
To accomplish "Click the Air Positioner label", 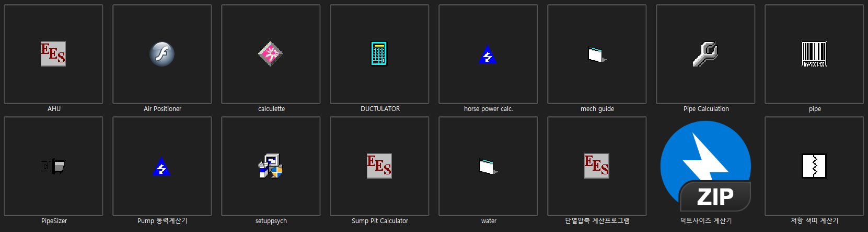I will pos(163,109).
